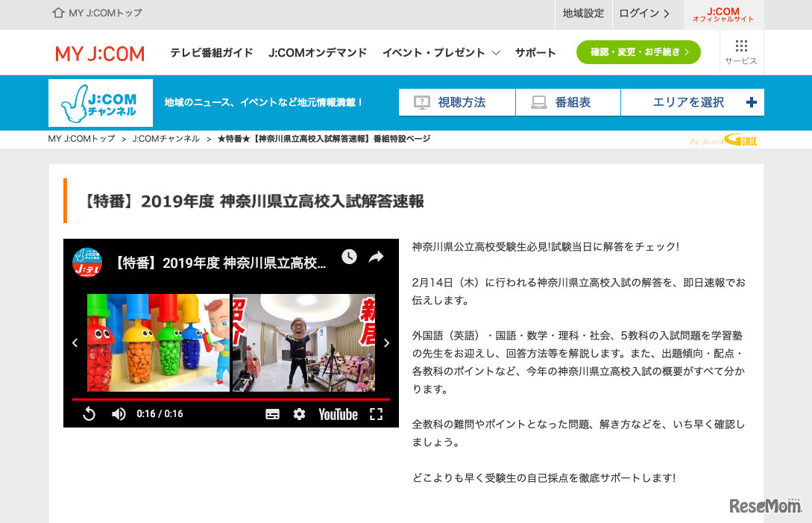
Task: Expand エリアを選択 with the plus control
Action: [751, 102]
